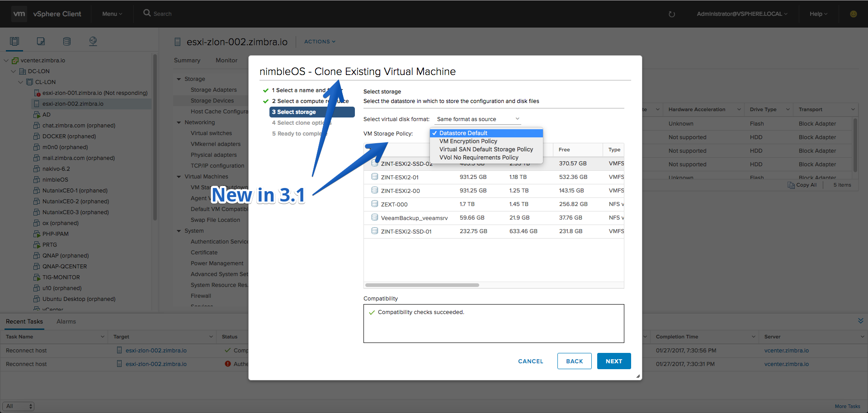This screenshot has width=868, height=413.
Task: Click the VM icon beside AD
Action: 37,114
